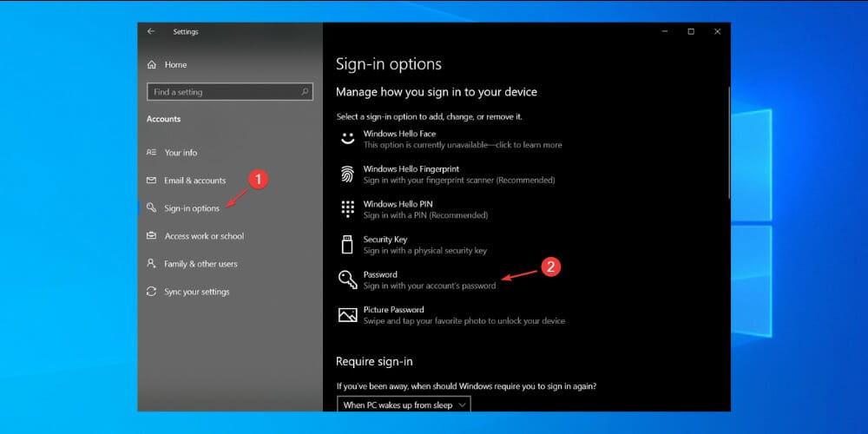Click the Security Key USB icon

tap(348, 244)
